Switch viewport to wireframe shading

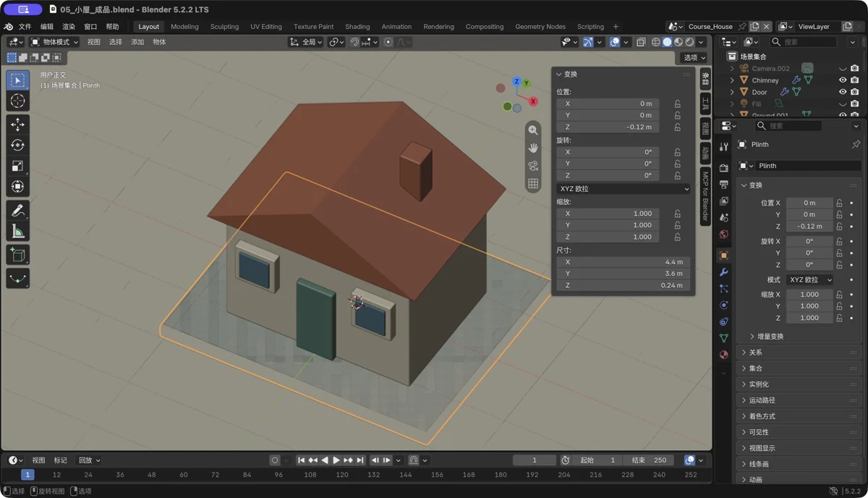point(656,42)
